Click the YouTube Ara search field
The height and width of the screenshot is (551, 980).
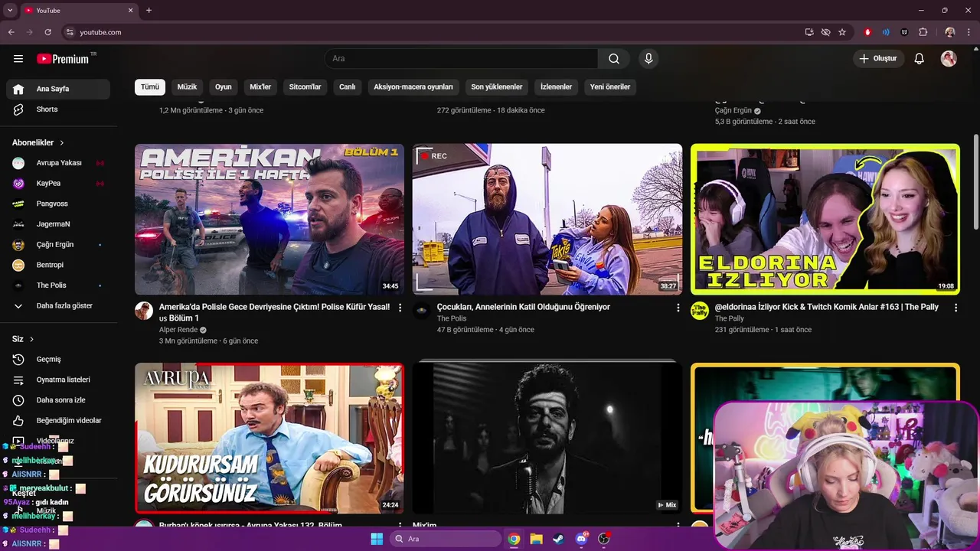462,59
